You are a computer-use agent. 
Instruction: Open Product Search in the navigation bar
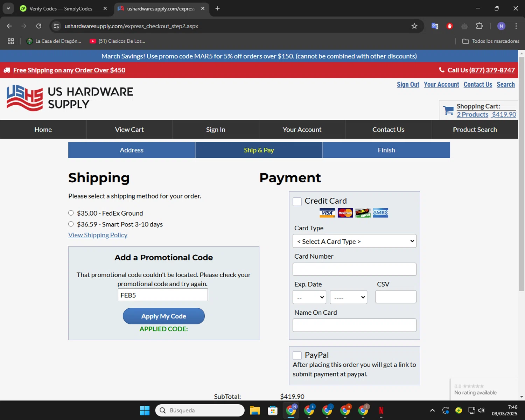tap(475, 129)
